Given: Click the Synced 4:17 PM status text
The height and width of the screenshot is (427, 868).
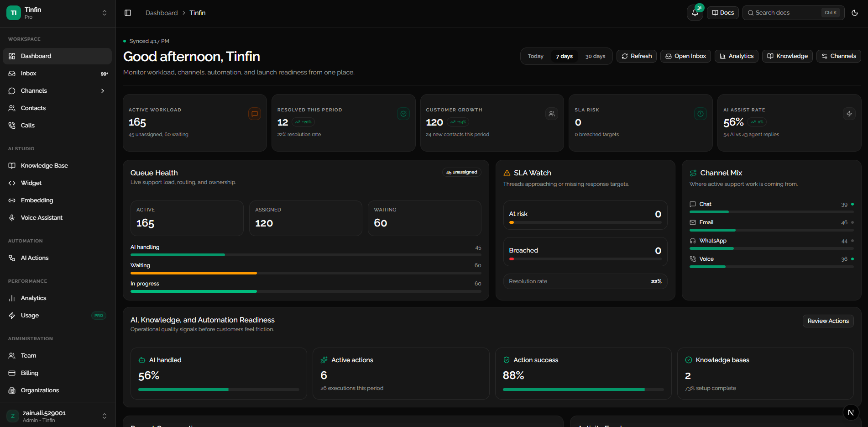Looking at the screenshot, I should 149,41.
